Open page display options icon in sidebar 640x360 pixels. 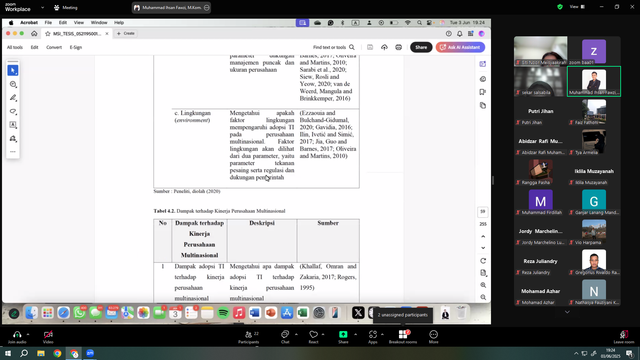[x=483, y=273]
